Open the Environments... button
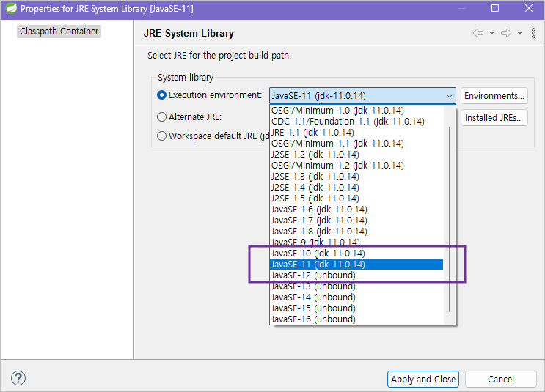 (x=494, y=96)
